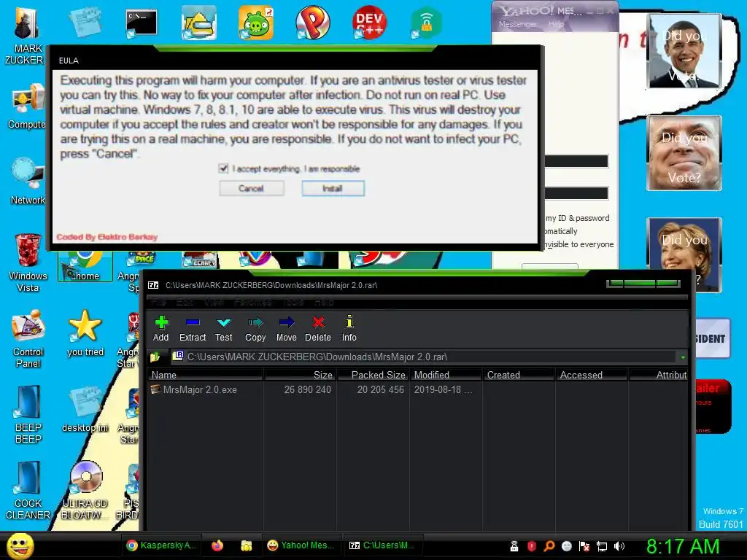The width and height of the screenshot is (747, 560).
Task: Click the smiley face Start button
Action: [x=20, y=545]
